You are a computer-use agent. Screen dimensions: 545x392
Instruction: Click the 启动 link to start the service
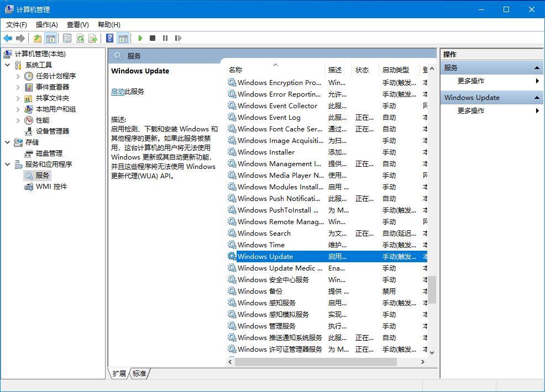[x=118, y=92]
